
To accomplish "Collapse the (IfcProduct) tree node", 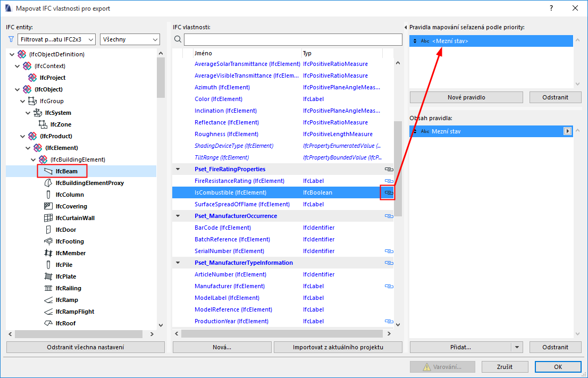I will 22,136.
